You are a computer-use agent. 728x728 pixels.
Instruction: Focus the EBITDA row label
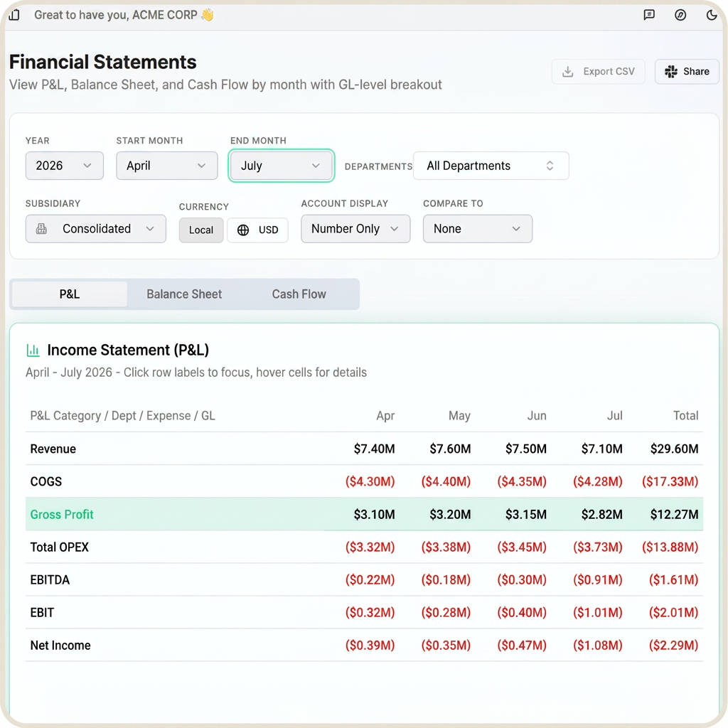point(50,580)
